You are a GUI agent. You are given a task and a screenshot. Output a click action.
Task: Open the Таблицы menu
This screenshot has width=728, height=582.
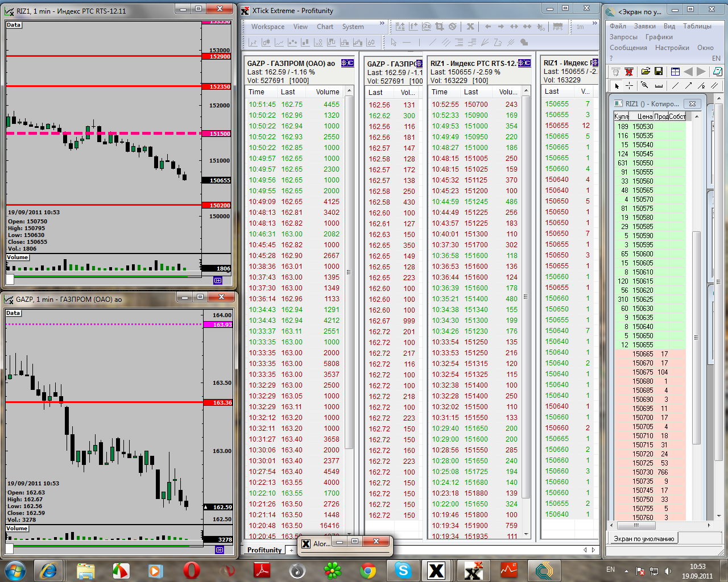pyautogui.click(x=697, y=26)
